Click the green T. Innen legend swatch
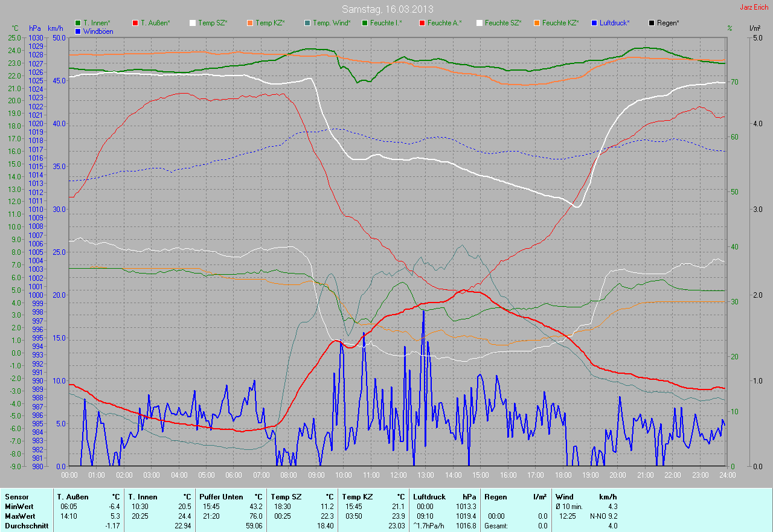Image resolution: width=773 pixels, height=532 pixels. 78,23
